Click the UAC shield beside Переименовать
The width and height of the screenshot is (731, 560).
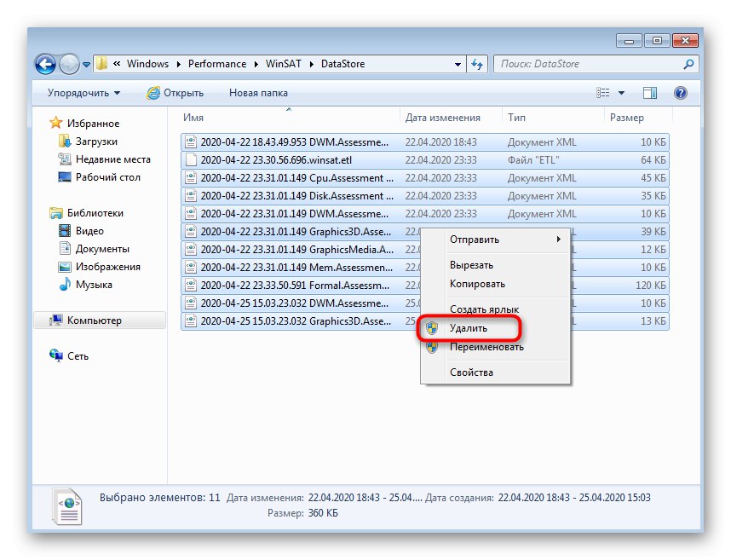(433, 347)
